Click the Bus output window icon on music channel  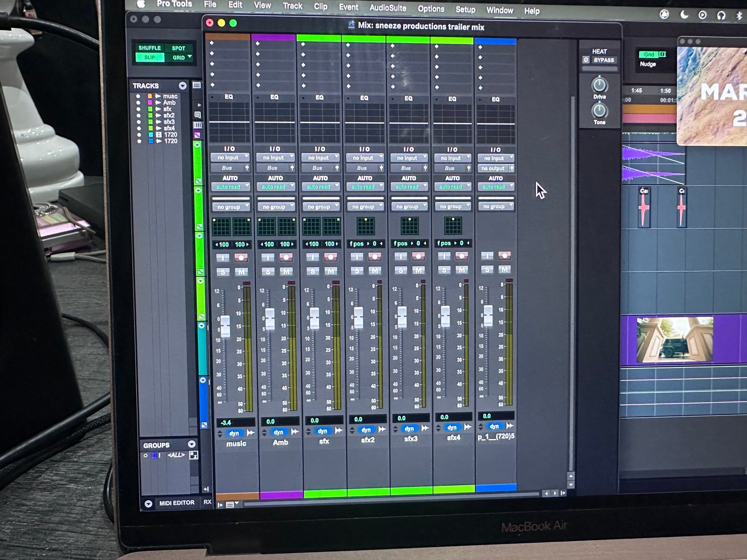247,168
